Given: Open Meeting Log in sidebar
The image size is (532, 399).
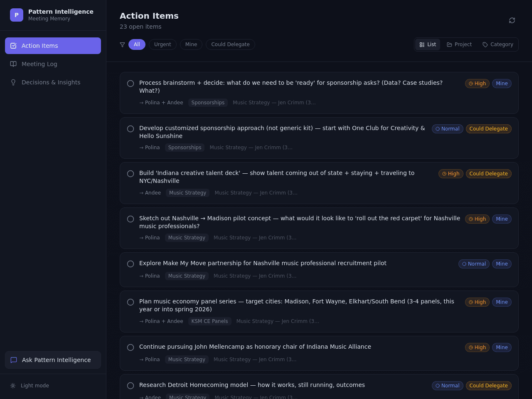Looking at the screenshot, I should [x=53, y=64].
